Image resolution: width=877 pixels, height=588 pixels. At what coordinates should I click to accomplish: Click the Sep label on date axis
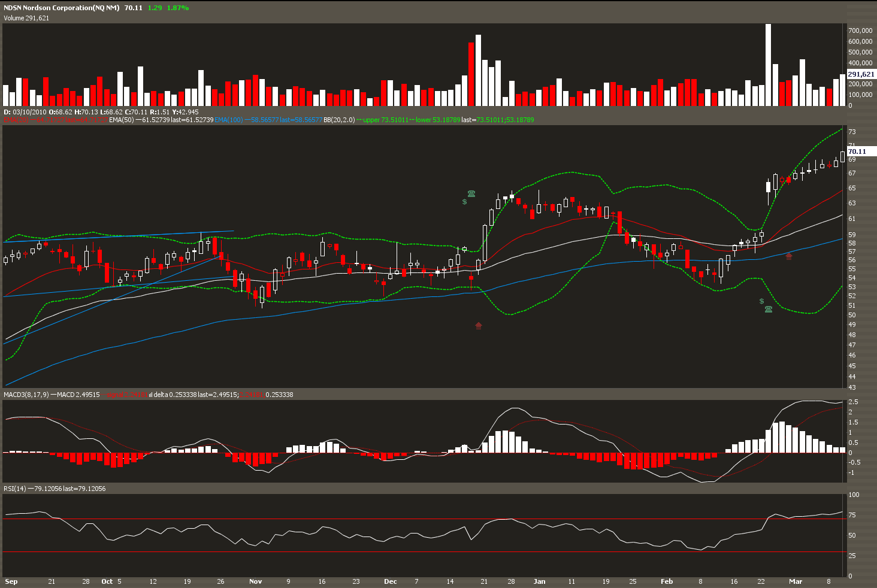coord(11,581)
